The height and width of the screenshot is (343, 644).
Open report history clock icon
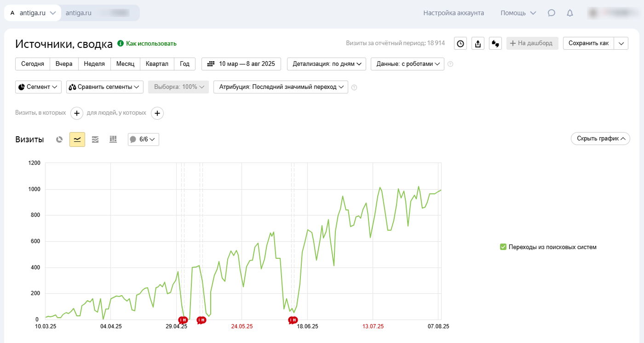tap(460, 43)
